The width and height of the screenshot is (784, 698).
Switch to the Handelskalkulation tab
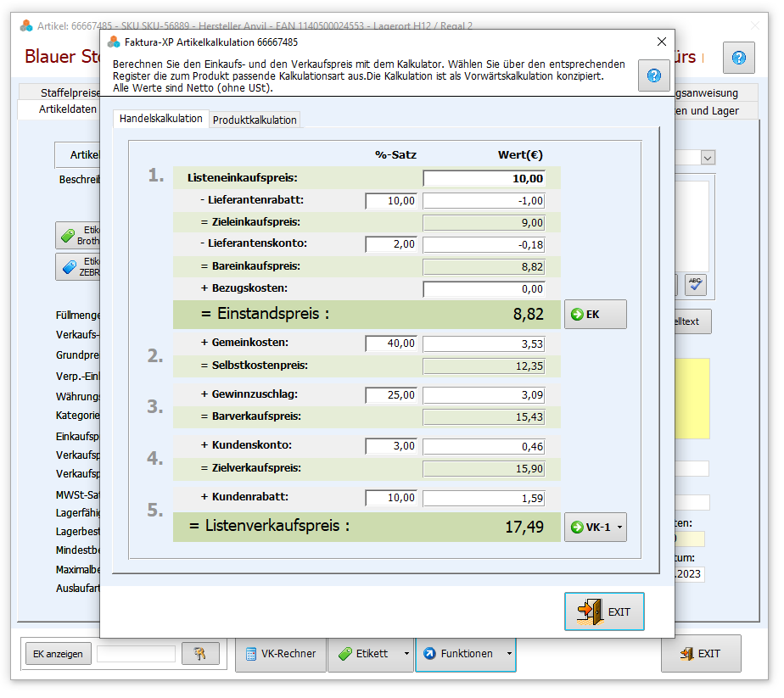click(161, 119)
